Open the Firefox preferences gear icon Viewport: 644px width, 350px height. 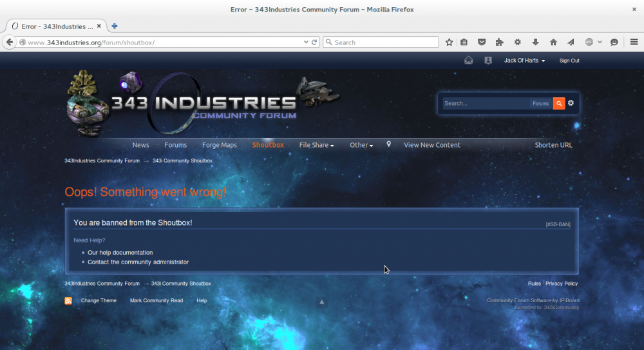(518, 42)
